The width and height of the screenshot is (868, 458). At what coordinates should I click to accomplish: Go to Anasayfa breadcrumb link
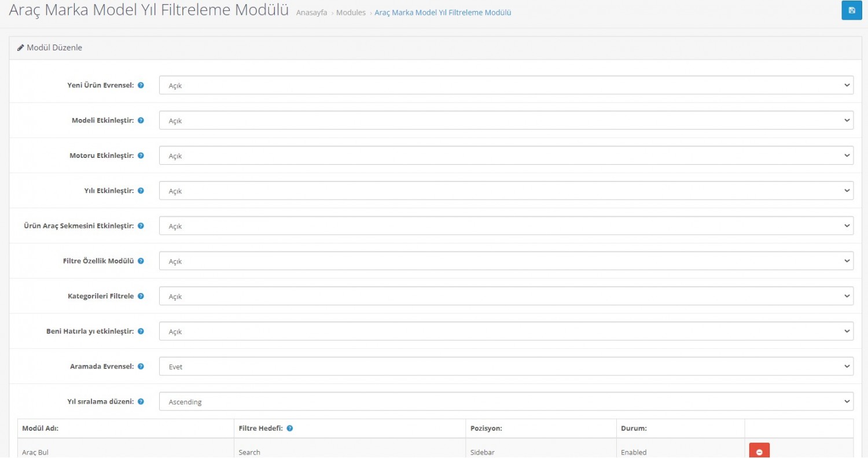[311, 13]
